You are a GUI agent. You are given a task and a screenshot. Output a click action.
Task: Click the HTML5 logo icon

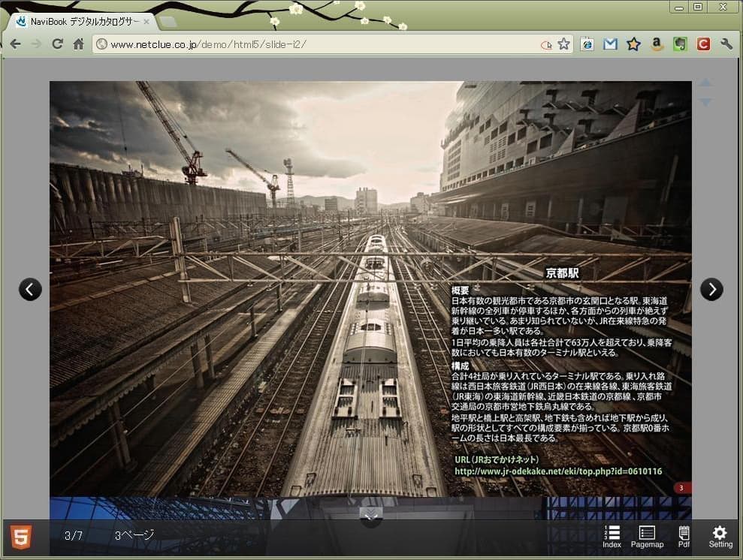click(21, 537)
